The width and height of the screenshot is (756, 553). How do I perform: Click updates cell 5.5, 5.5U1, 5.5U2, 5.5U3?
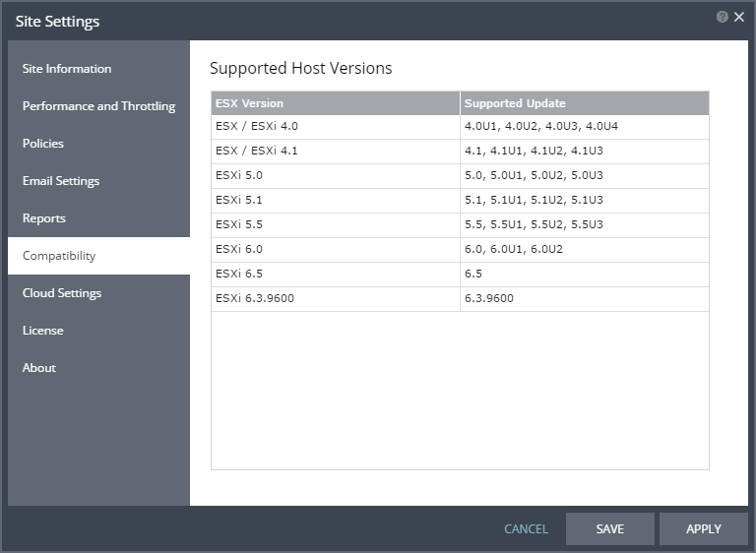585,224
